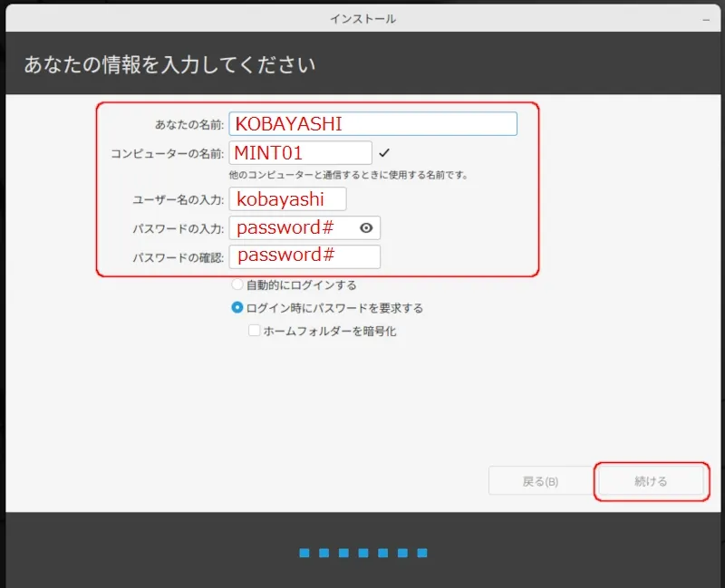The image size is (725, 588).
Task: Focus the あなたの名前 field containing KOBAYASHI
Action: click(372, 124)
